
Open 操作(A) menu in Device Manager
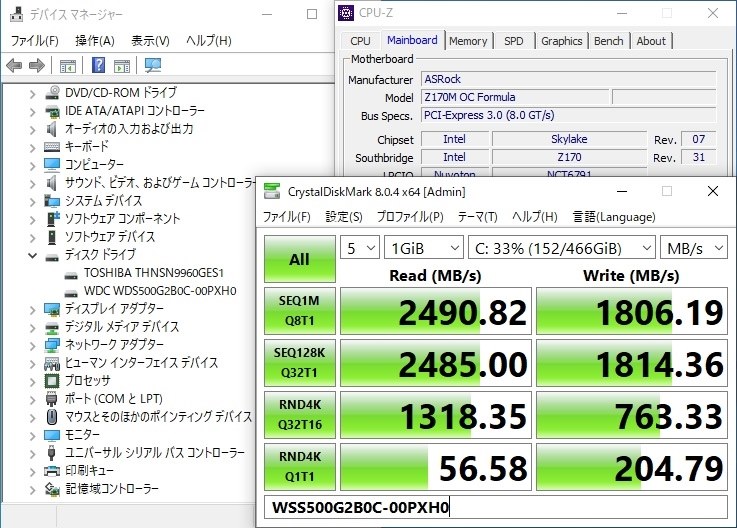(94, 41)
